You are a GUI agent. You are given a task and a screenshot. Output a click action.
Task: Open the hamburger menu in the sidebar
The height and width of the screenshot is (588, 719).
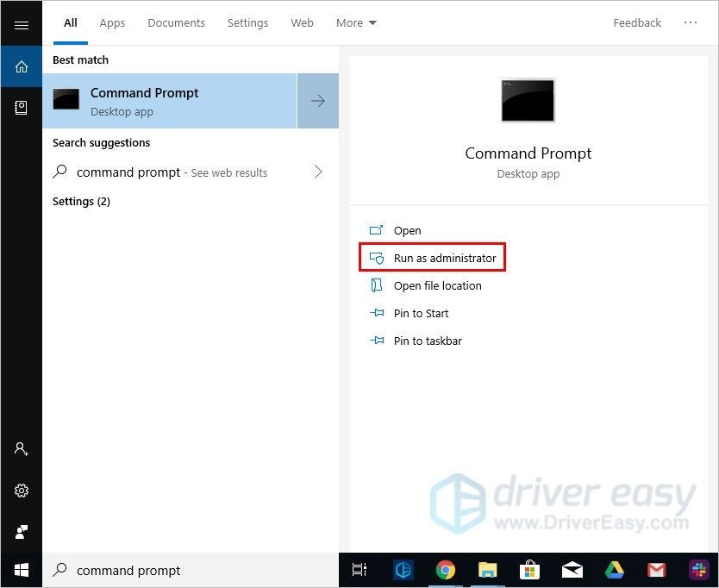point(21,25)
